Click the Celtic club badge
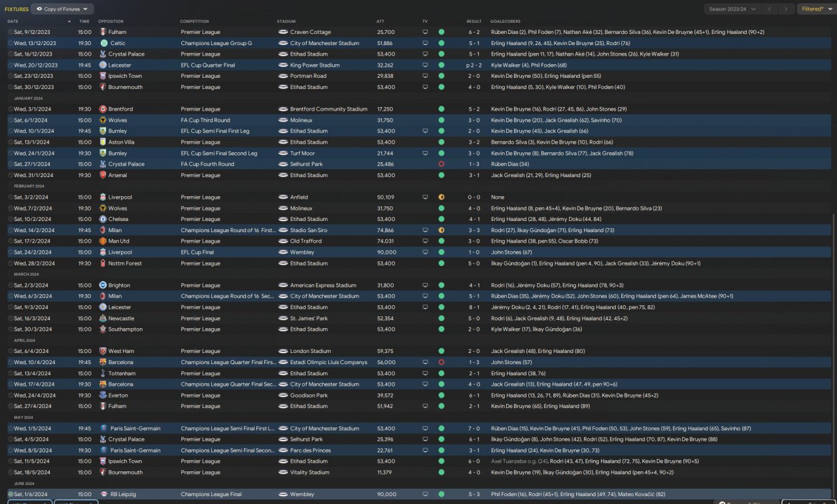The width and height of the screenshot is (837, 504). coord(103,43)
